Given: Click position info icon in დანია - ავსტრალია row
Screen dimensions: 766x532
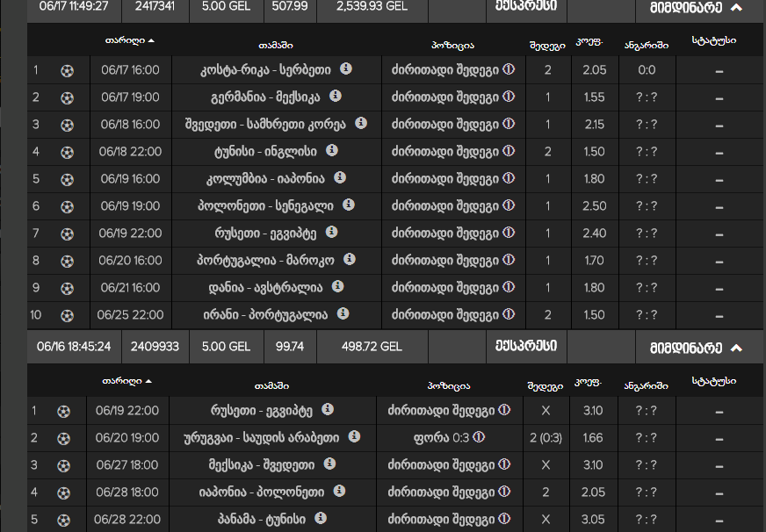Looking at the screenshot, I should 509,287.
